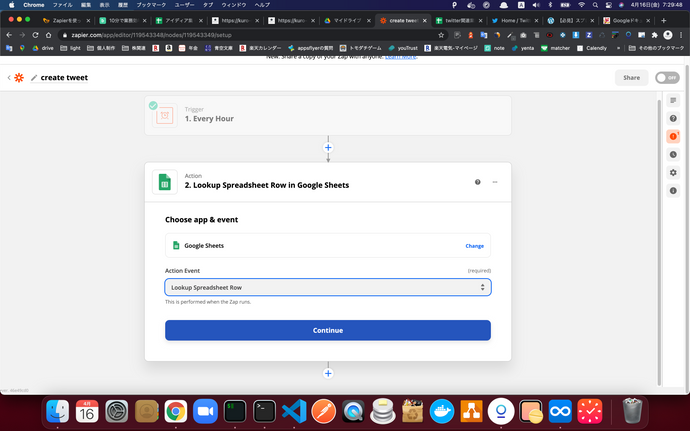This screenshot has height=431, width=690.
Task: Open the action step three-dot menu
Action: pos(495,182)
